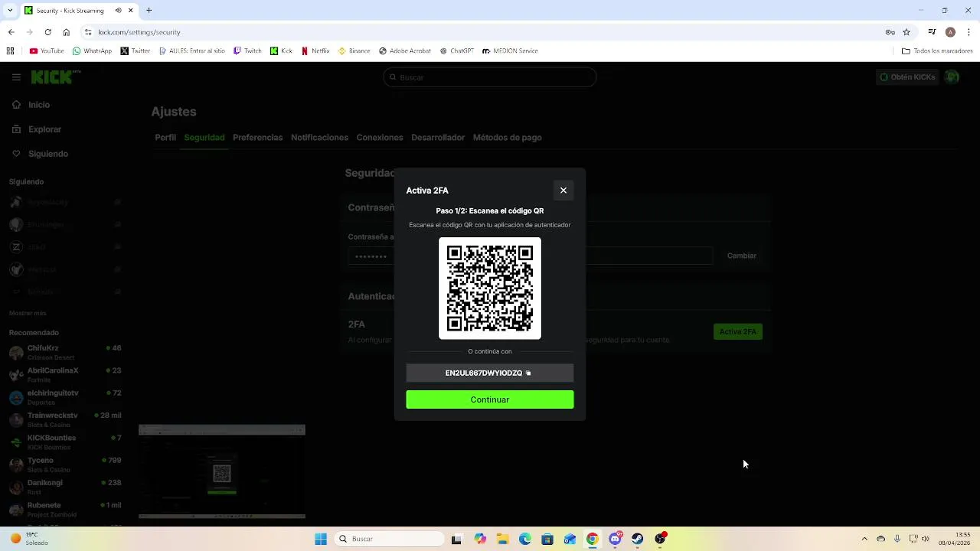Open the Adobe Acrobat bookmark
Screen dimensions: 980x551
[405, 51]
